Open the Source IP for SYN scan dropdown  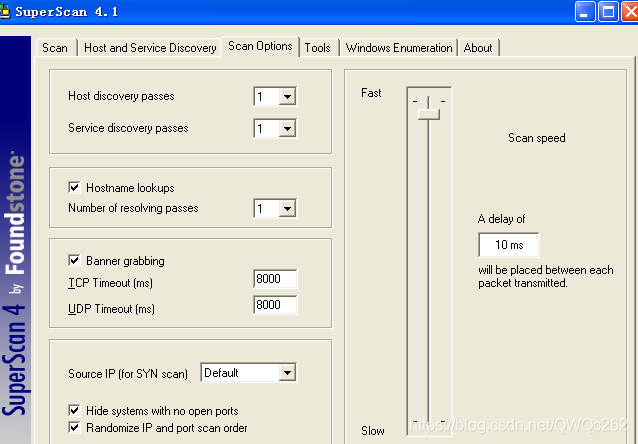287,373
